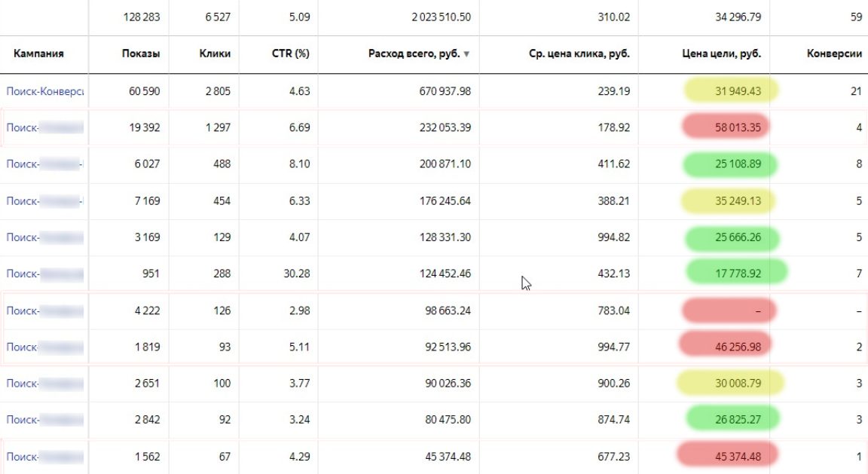
Task: Click the red badge showing a dash
Action: pyautogui.click(x=728, y=310)
